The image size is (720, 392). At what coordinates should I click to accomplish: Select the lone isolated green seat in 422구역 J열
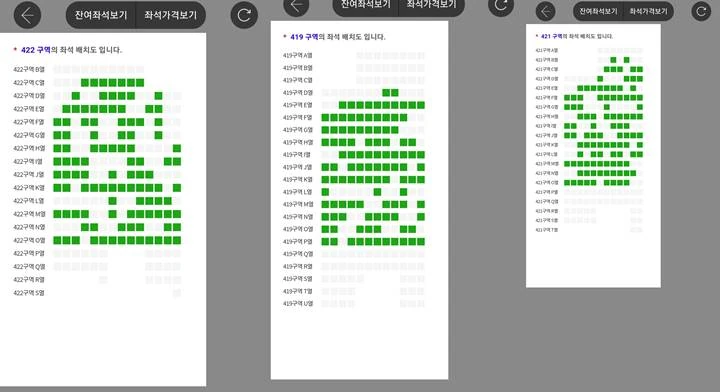112,175
